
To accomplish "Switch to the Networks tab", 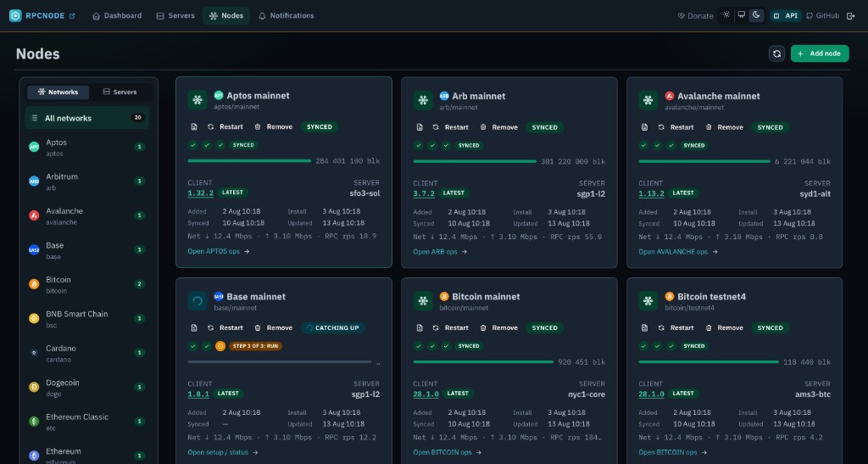I will (58, 92).
